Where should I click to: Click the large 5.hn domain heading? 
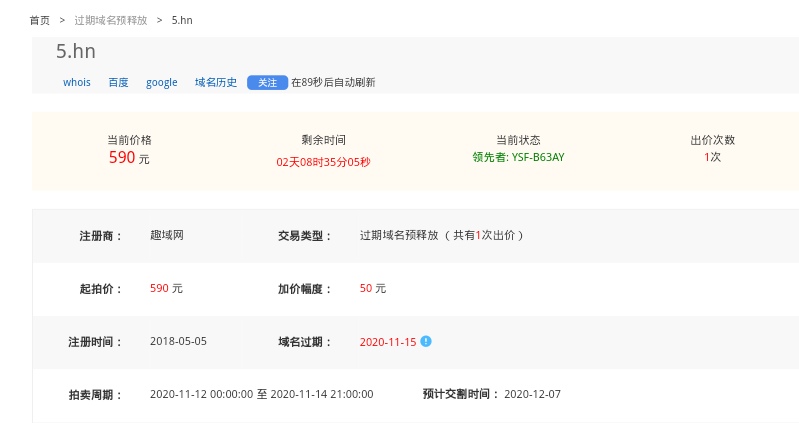pyautogui.click(x=76, y=52)
